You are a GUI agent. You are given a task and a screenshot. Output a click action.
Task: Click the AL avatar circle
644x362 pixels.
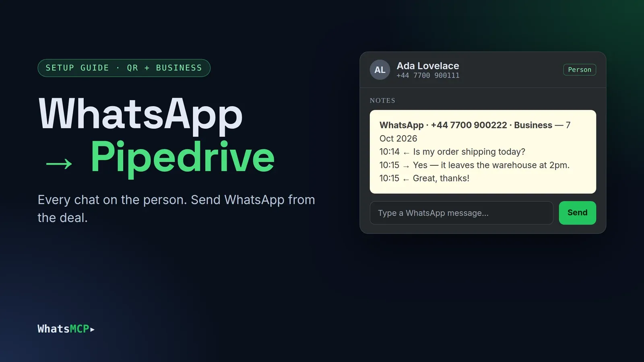[380, 70]
